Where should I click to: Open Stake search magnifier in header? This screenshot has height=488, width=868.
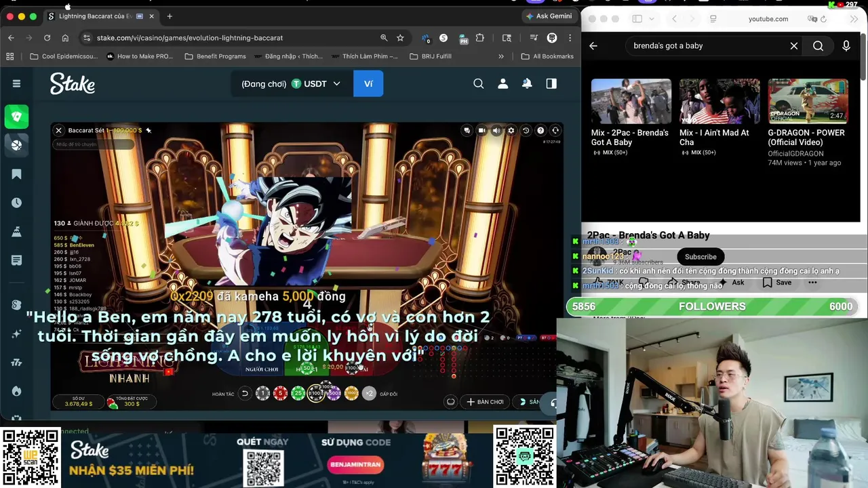tap(479, 83)
